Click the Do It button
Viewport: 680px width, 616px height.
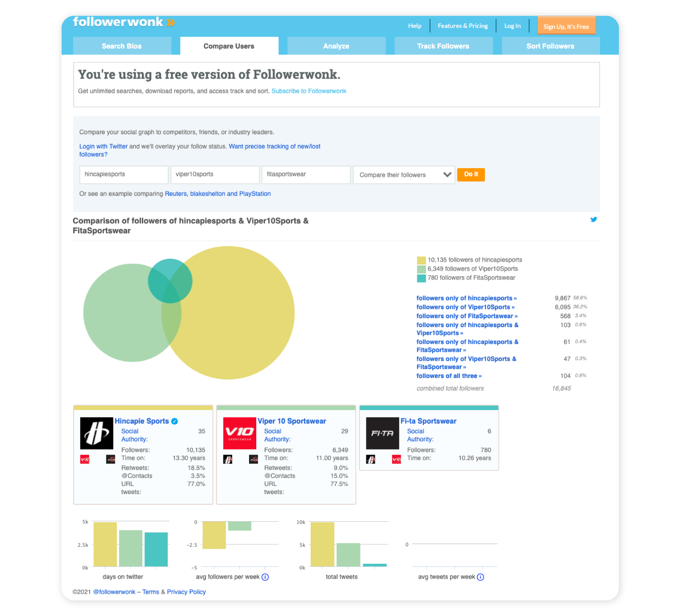(x=470, y=175)
